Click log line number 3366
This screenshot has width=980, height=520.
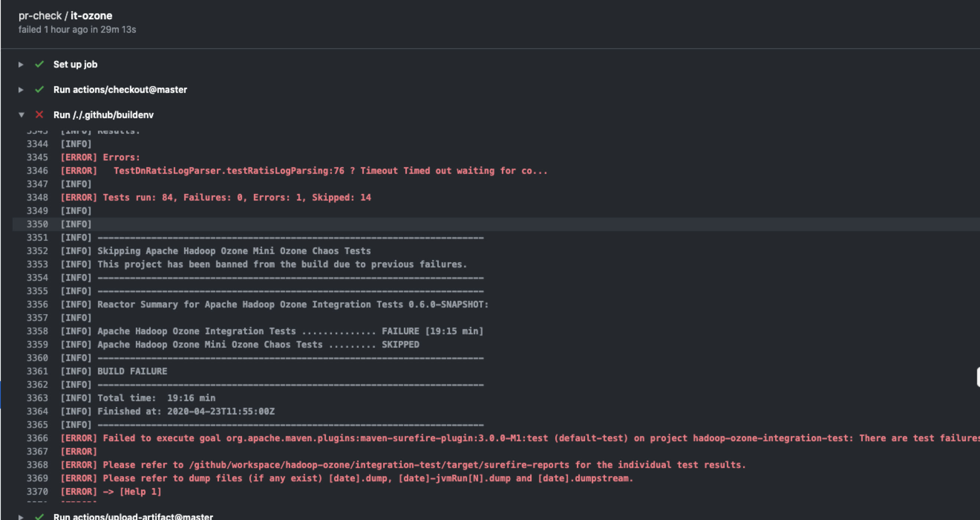pyautogui.click(x=37, y=438)
